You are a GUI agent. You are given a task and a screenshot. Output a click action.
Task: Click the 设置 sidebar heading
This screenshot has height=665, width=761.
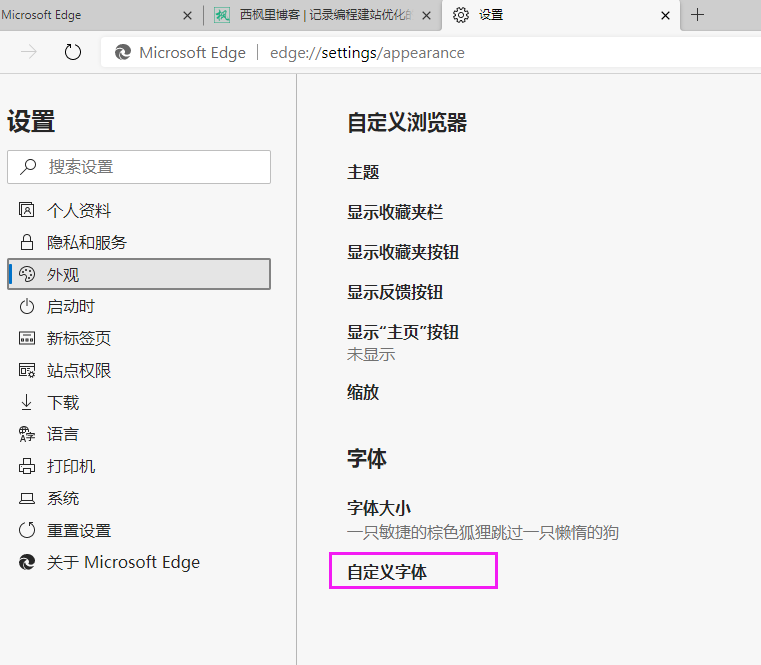31,121
